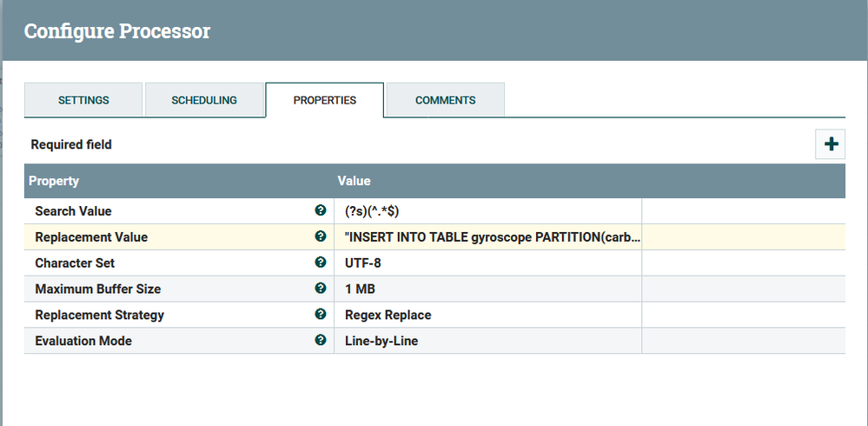Open the Scheduling tab
Image resolution: width=868 pixels, height=426 pixels.
(x=204, y=100)
